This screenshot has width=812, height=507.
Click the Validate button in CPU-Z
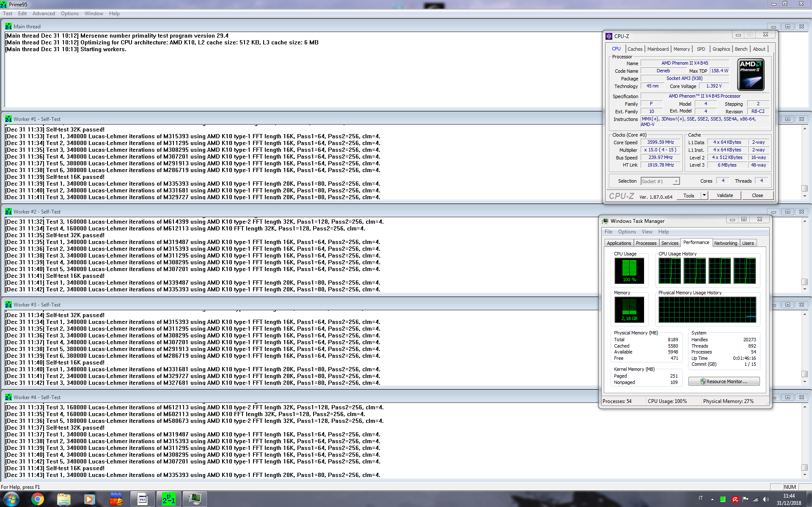click(725, 195)
